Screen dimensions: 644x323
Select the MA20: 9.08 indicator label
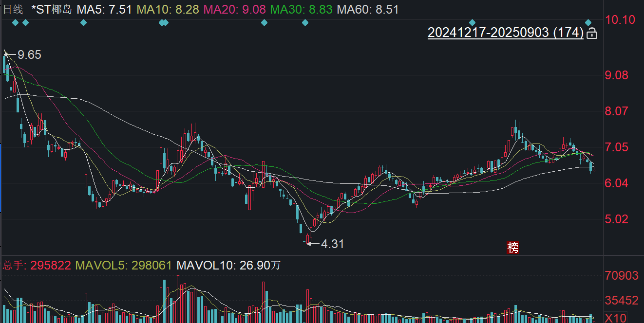tap(234, 9)
